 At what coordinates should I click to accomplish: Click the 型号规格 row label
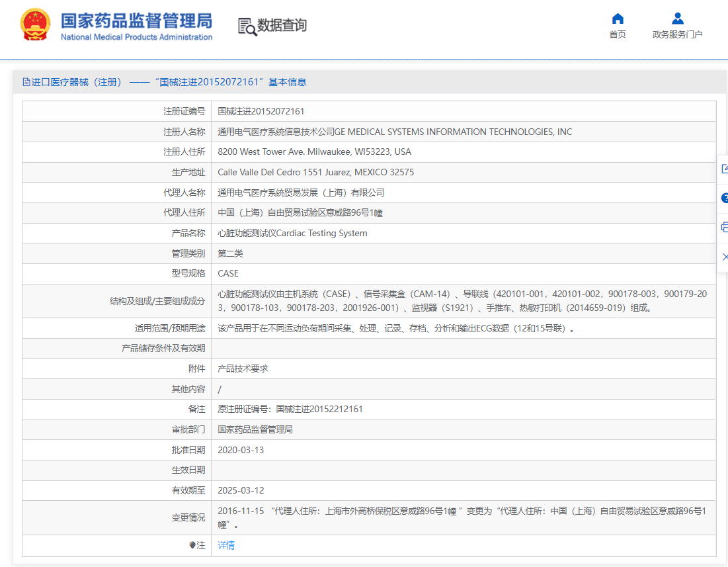(x=188, y=273)
